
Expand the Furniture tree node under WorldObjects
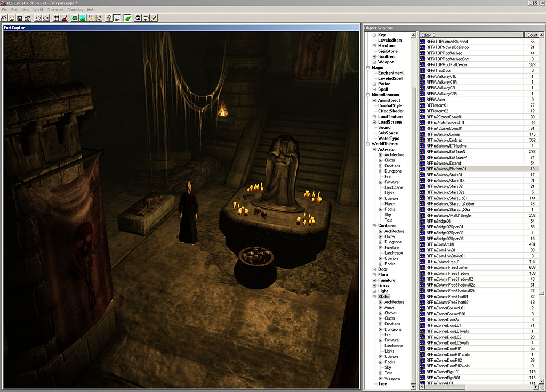pos(374,280)
